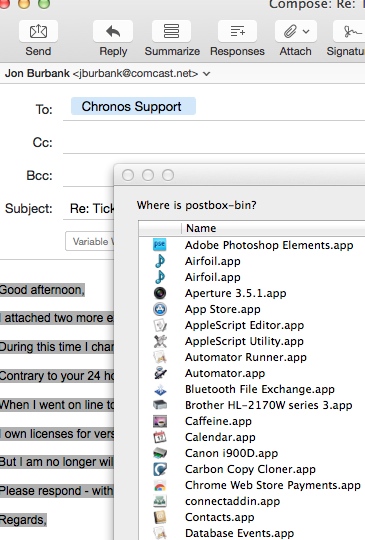This screenshot has height=540, width=365.
Task: Click the Subject field text
Action: (92, 208)
